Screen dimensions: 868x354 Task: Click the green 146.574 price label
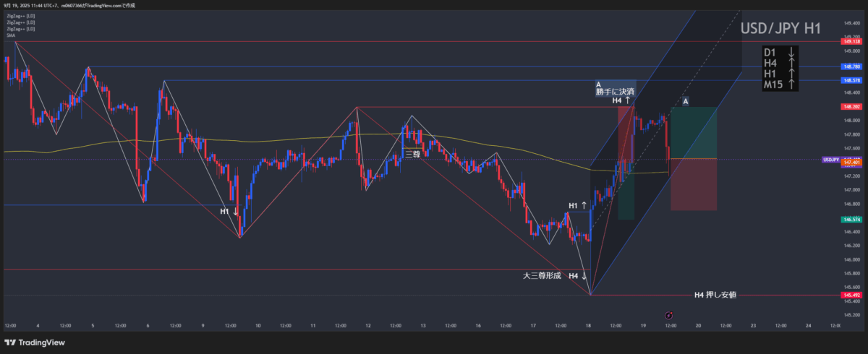851,218
